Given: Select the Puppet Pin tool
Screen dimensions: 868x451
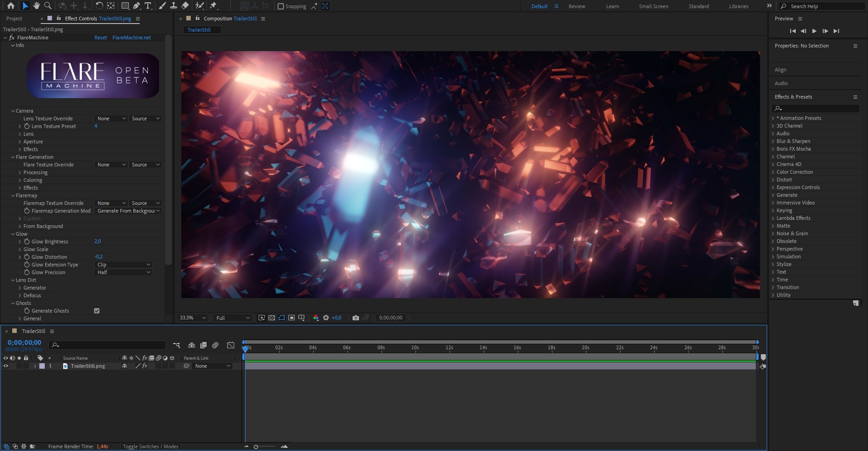Looking at the screenshot, I should 213,6.
